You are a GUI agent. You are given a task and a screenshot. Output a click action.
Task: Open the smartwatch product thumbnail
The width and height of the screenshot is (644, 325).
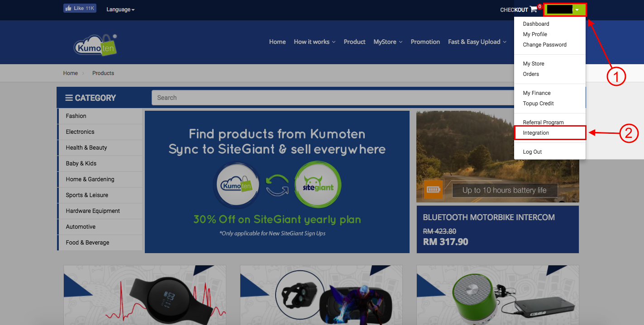click(145, 295)
